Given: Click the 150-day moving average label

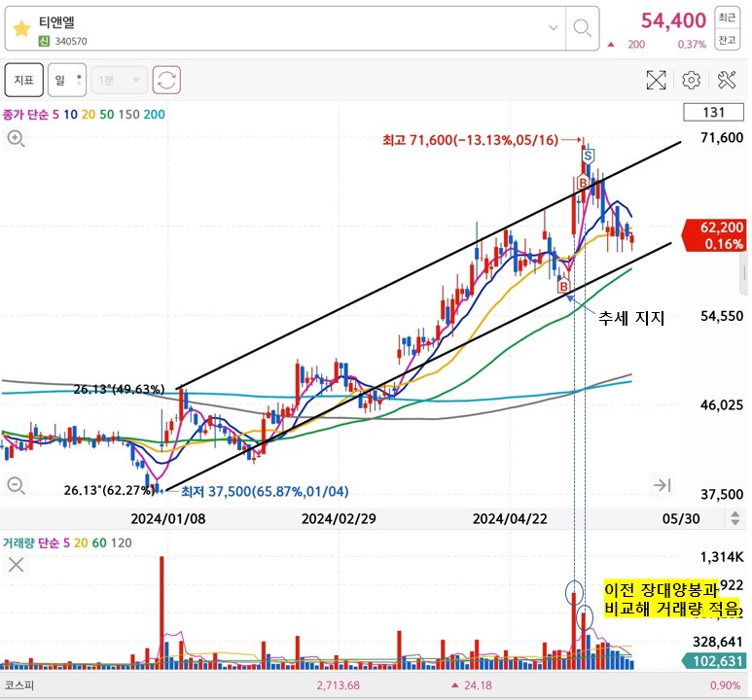Looking at the screenshot, I should coord(128,114).
